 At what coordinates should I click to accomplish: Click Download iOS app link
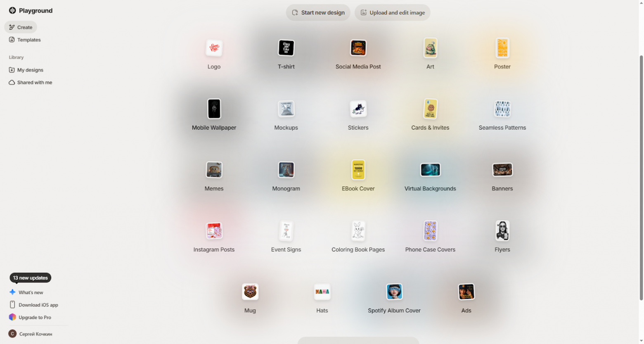(x=34, y=305)
